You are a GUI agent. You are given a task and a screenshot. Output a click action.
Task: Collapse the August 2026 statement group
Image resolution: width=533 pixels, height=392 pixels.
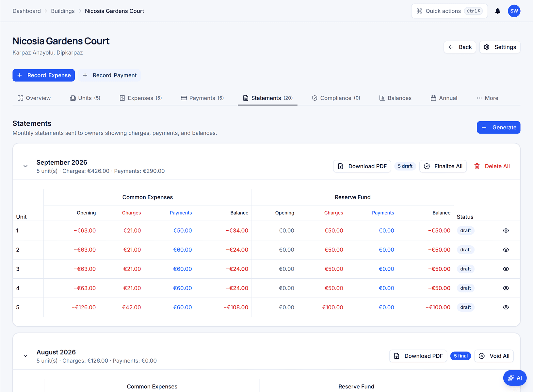[25, 356]
